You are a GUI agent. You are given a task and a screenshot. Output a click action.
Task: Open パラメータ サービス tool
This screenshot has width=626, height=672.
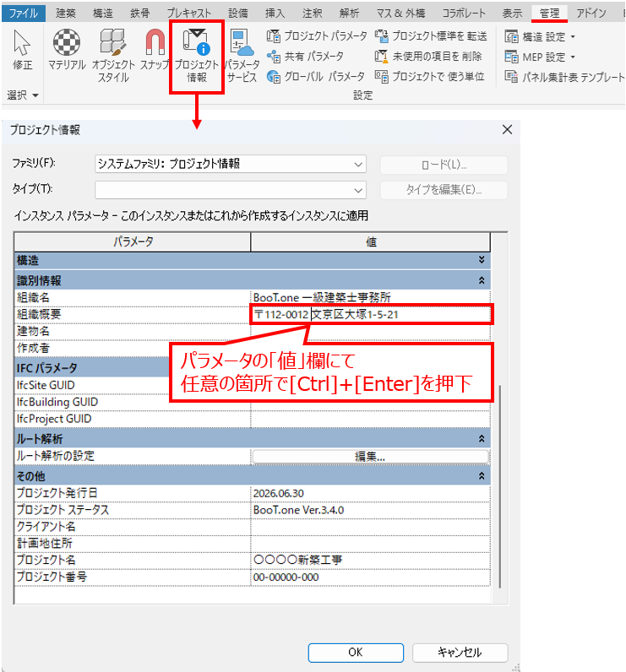[x=242, y=56]
